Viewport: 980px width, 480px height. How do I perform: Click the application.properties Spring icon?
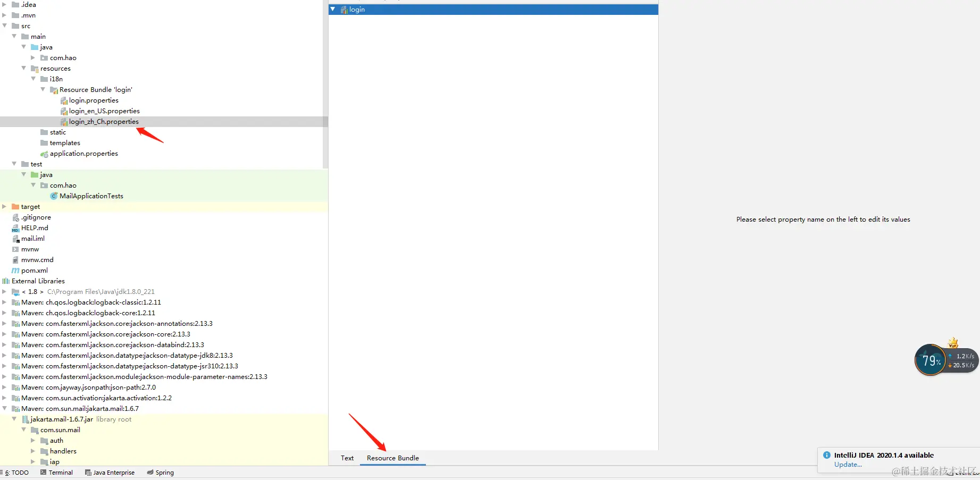pyautogui.click(x=44, y=154)
